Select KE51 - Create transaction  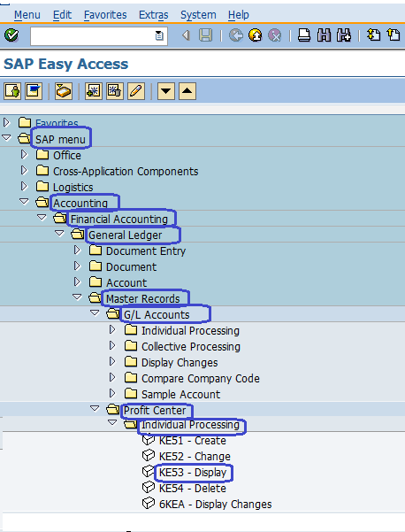click(x=193, y=441)
